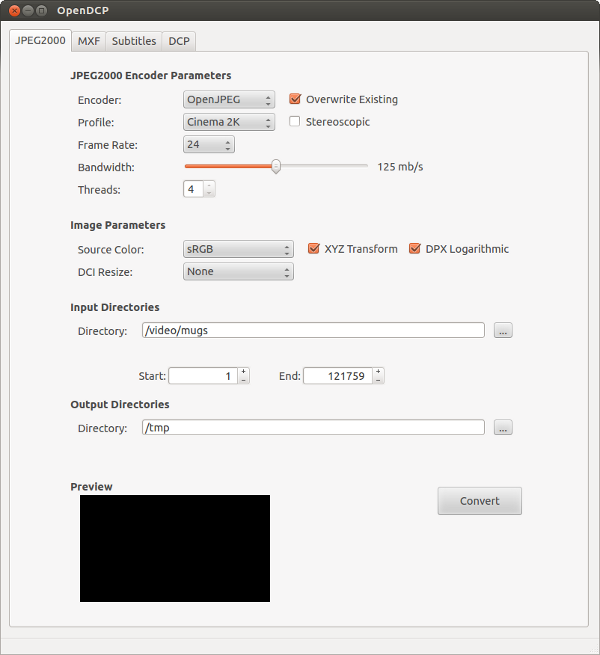Open the MXF tab
Image resolution: width=600 pixels, height=655 pixels.
pyautogui.click(x=89, y=41)
